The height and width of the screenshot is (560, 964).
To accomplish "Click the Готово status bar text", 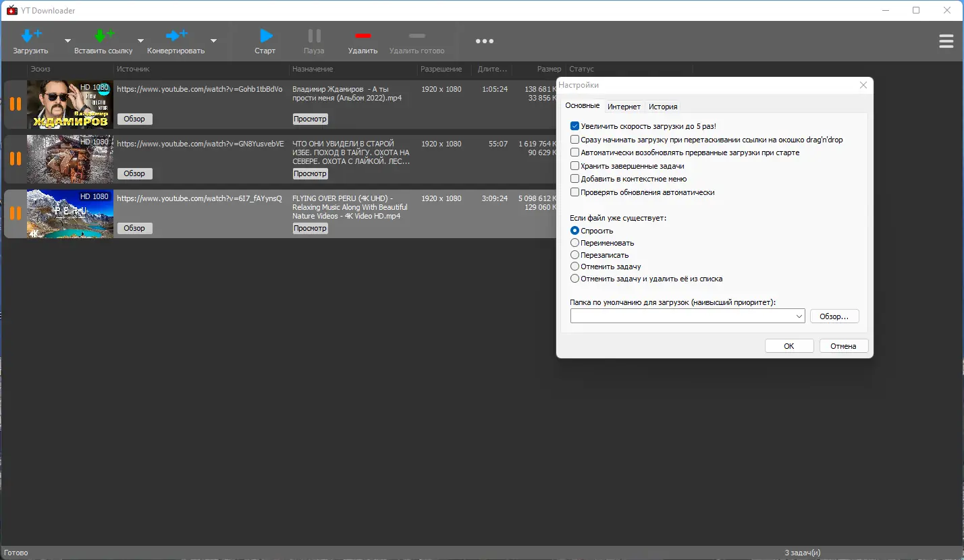I will [16, 553].
